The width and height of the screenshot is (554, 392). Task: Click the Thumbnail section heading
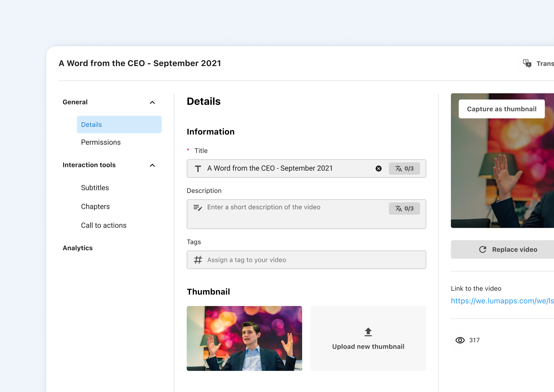[x=208, y=292]
